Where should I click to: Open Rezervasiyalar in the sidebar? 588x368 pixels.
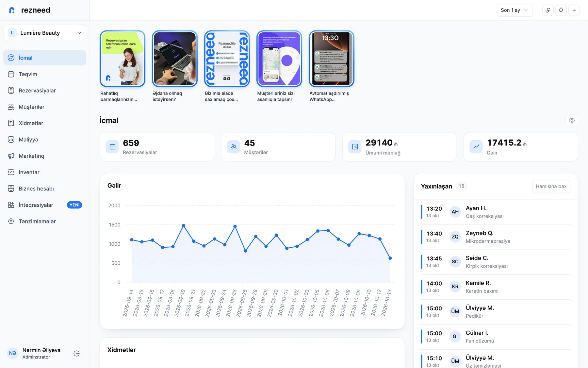[45, 90]
